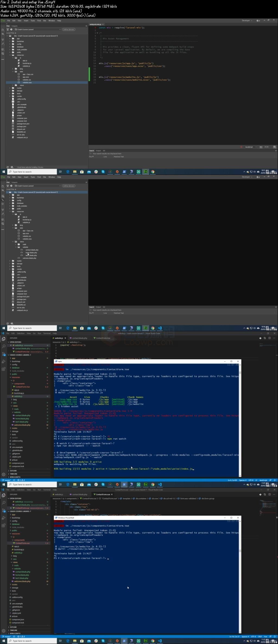Open the Tools menu in the Dreamweaver window with the empty editor

pos(33,177)
